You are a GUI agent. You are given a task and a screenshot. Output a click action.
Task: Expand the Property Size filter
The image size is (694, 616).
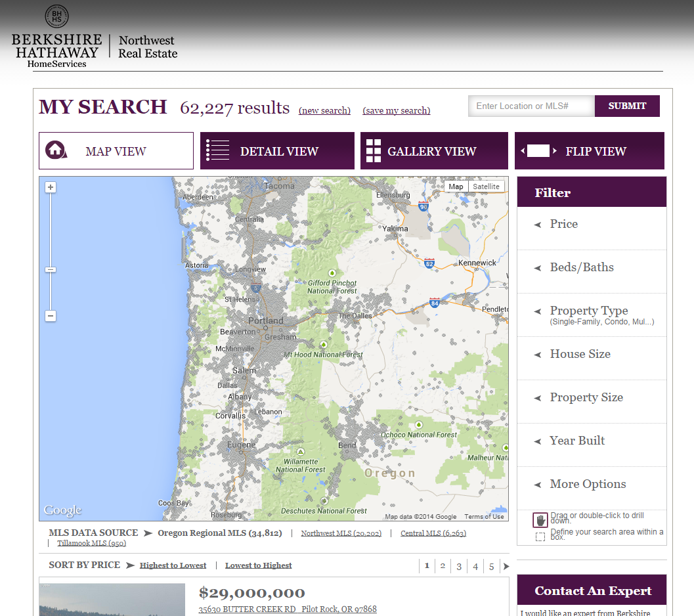click(592, 402)
